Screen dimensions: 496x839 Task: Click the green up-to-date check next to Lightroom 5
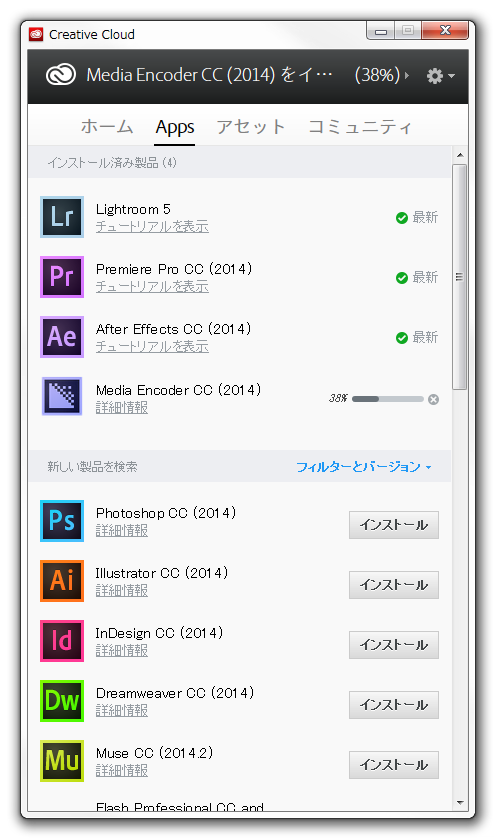pos(402,218)
